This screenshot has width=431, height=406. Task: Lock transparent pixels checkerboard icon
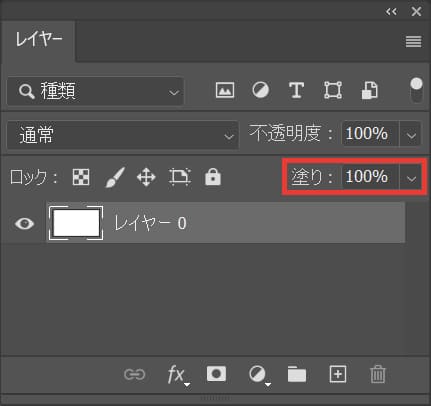[x=81, y=176]
